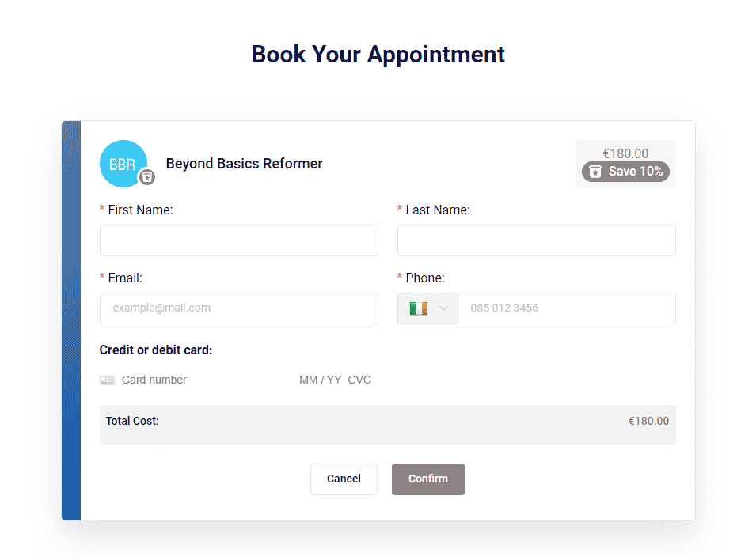Screen dimensions: 756x560
Task: Select the MM / YY expiry field
Action: (320, 380)
